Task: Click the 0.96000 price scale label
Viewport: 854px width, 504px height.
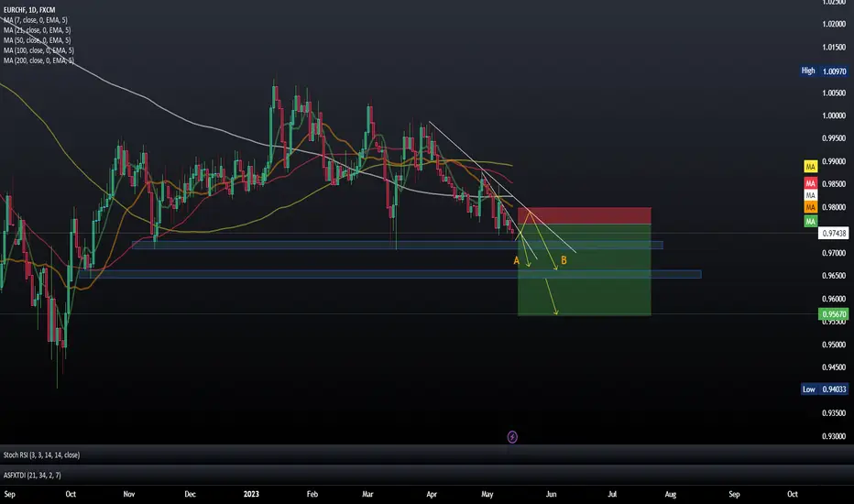Action: [x=834, y=299]
